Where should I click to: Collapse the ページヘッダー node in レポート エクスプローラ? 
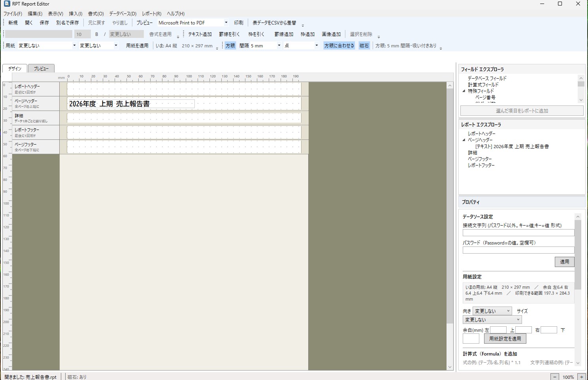click(x=464, y=140)
